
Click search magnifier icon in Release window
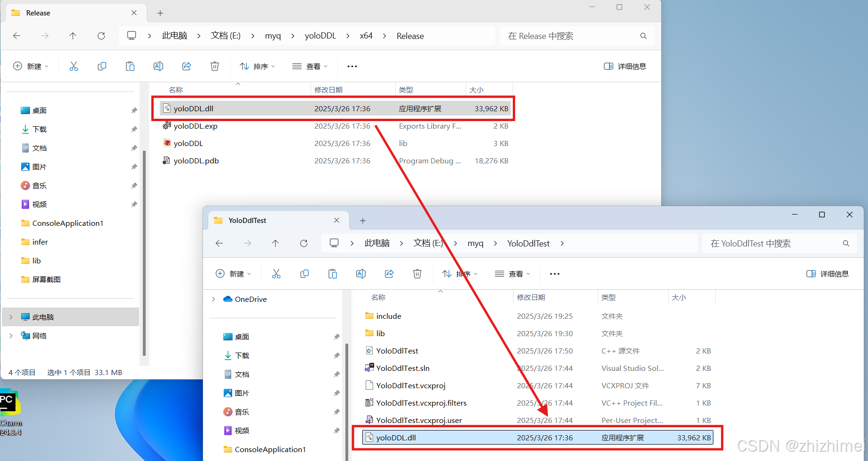click(643, 36)
